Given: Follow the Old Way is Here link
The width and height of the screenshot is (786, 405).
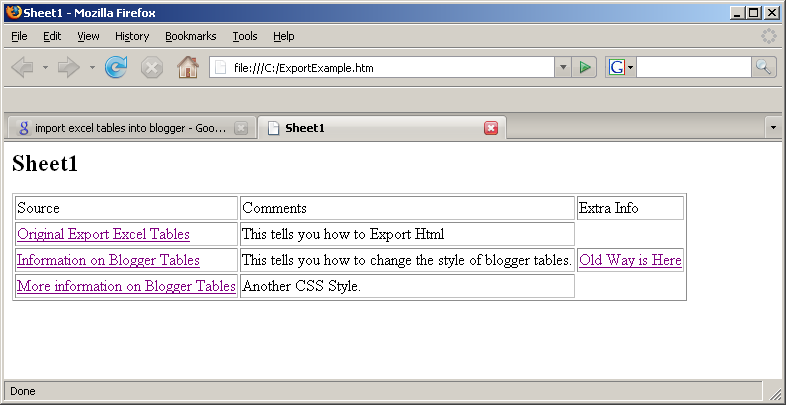Looking at the screenshot, I should [x=630, y=260].
